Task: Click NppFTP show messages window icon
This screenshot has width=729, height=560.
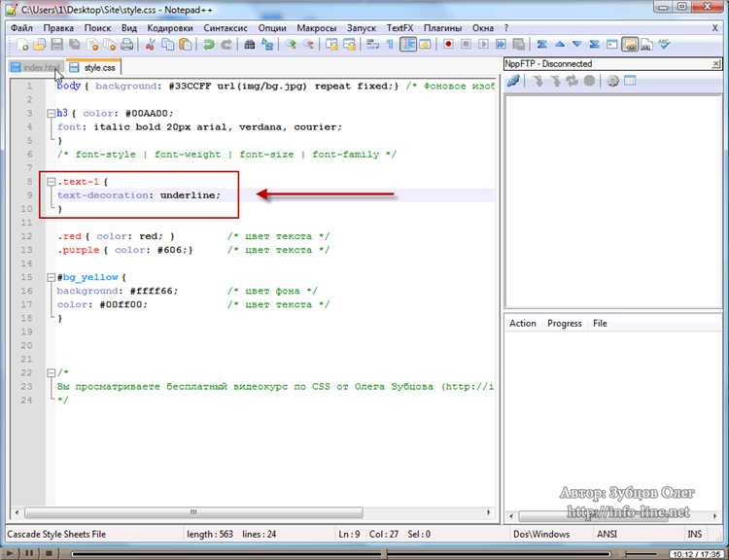Action: [630, 81]
